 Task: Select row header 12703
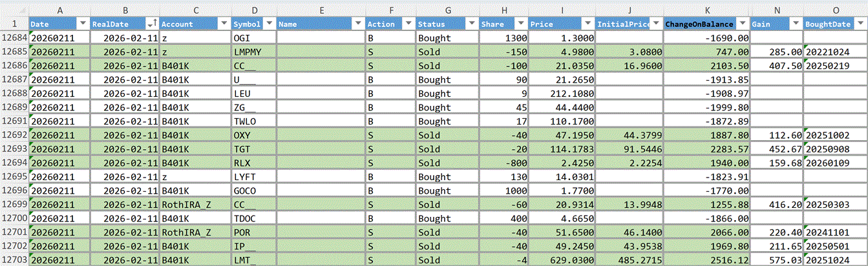coord(14,258)
